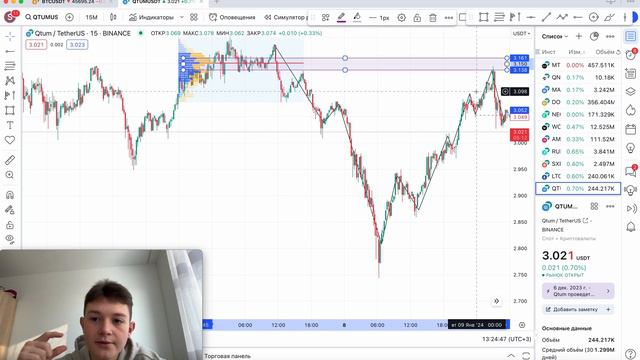The image size is (640, 360).
Task: Toggle stay in drawing mode pencil-lock
Action: tap(10, 210)
